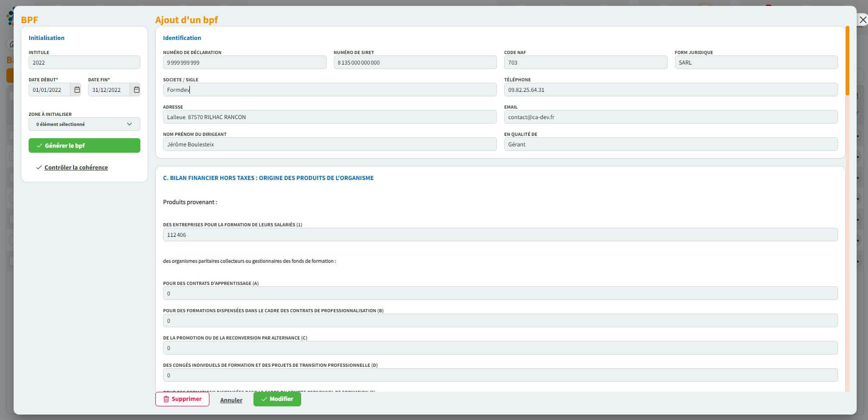This screenshot has width=868, height=420.
Task: Click the Annuler link
Action: 231,400
